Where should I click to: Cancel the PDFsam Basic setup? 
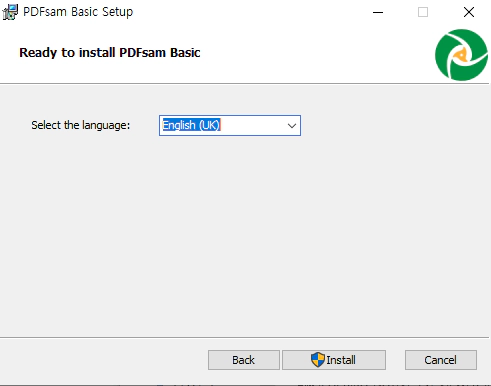click(441, 360)
